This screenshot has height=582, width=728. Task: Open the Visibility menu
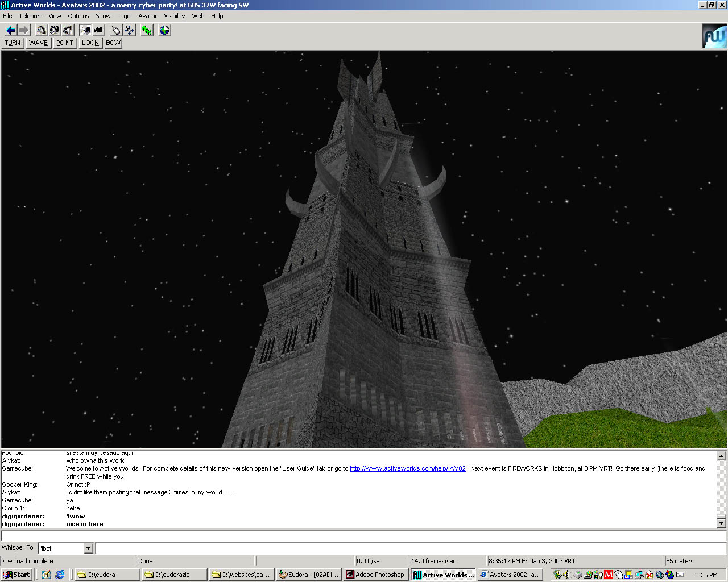coord(174,16)
